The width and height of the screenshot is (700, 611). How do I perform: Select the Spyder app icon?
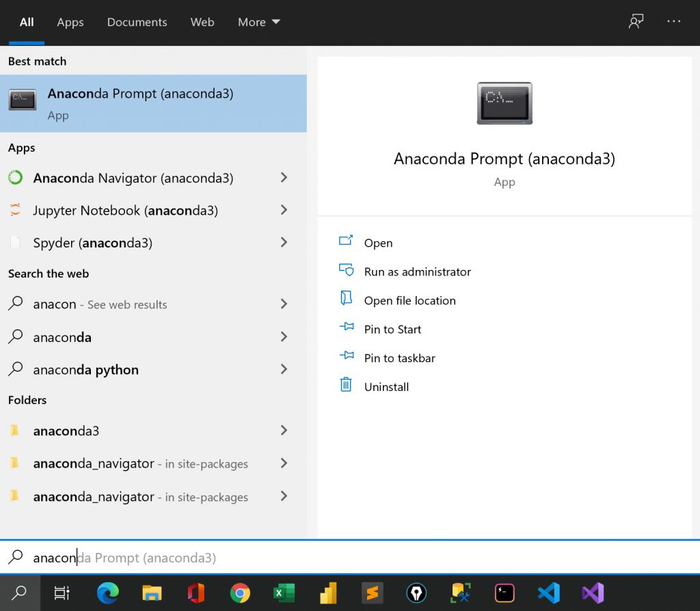click(x=16, y=243)
